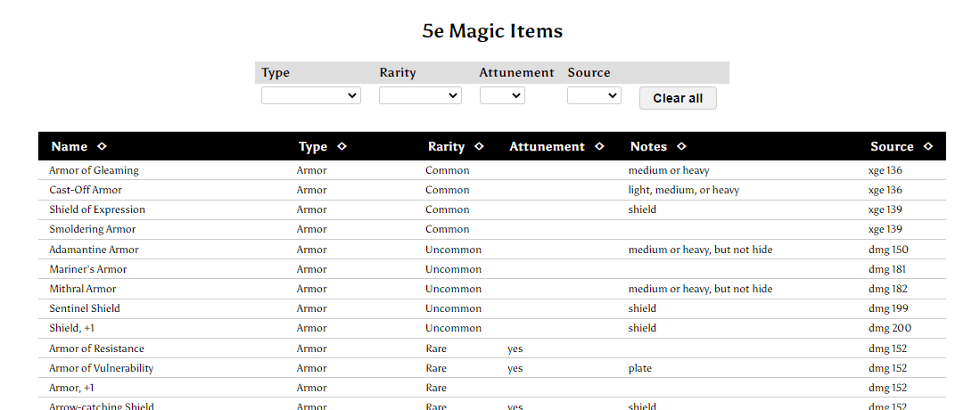Click the Cast-Off Armor item name
Image resolution: width=980 pixels, height=410 pixels.
(x=86, y=190)
